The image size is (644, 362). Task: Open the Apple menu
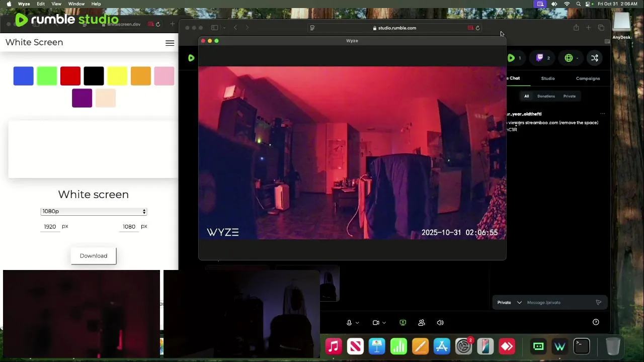[x=9, y=4]
